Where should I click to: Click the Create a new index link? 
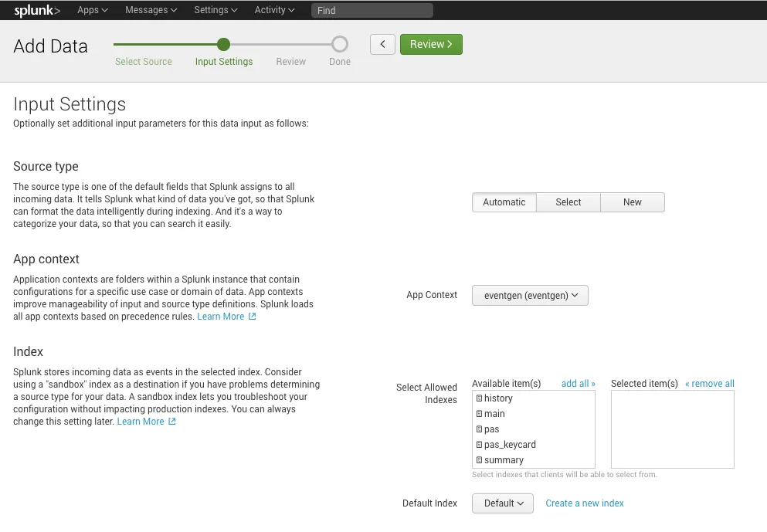pos(585,503)
